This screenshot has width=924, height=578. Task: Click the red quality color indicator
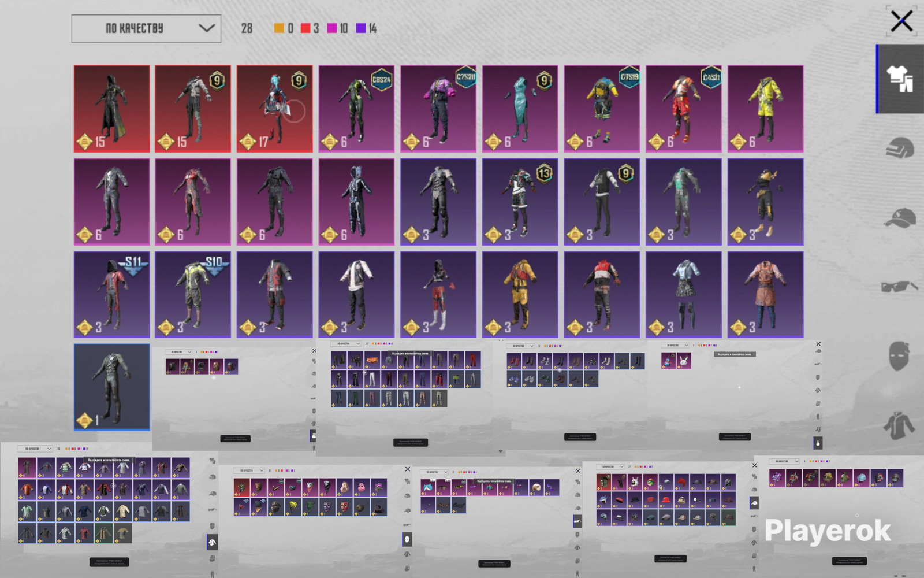point(305,28)
